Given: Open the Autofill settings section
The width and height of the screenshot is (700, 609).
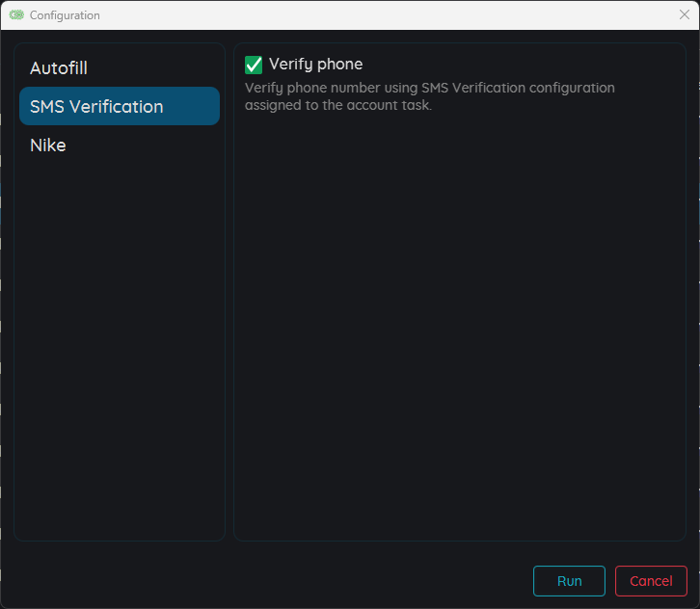Looking at the screenshot, I should click(x=59, y=68).
